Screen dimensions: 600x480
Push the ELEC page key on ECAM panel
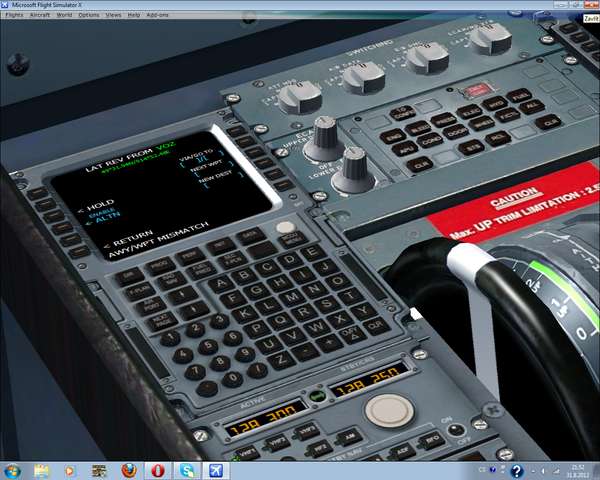pos(470,112)
